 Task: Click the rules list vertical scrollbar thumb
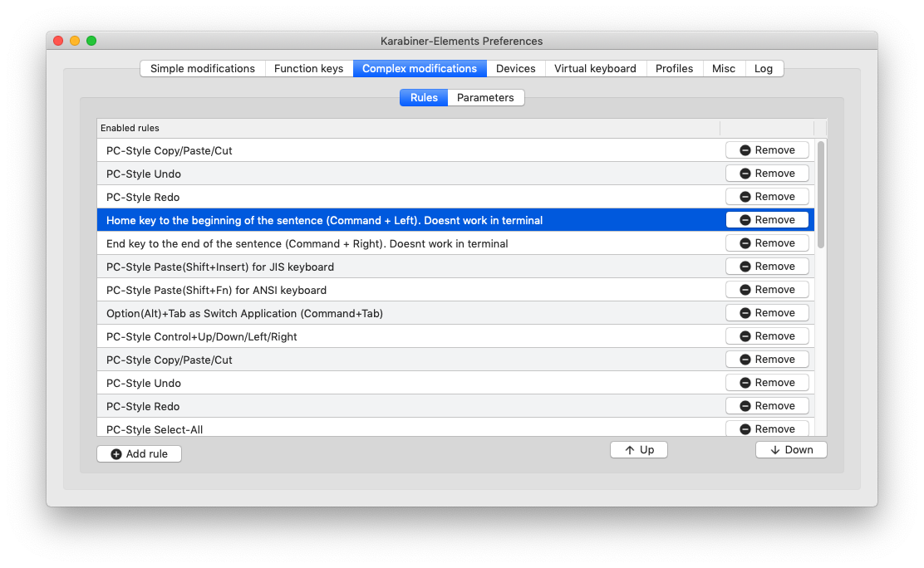[x=821, y=194]
